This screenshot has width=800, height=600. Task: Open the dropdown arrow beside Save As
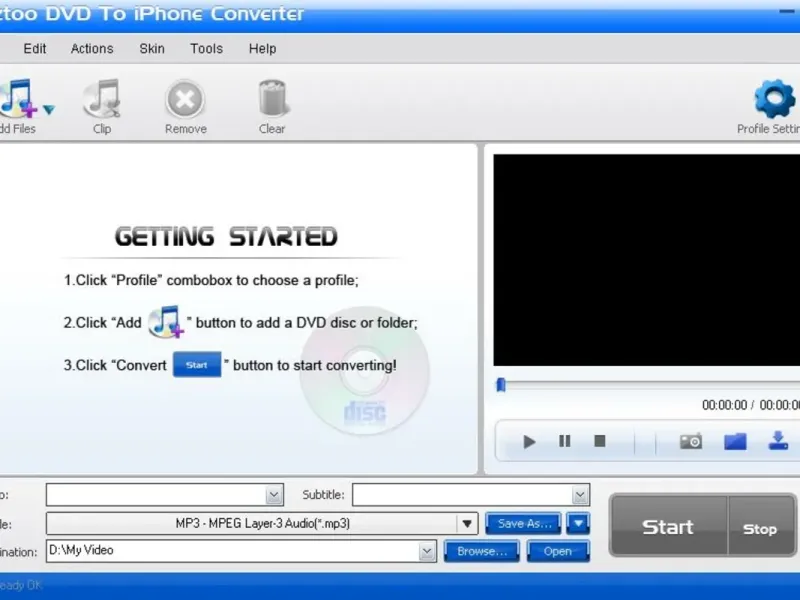[x=578, y=523]
